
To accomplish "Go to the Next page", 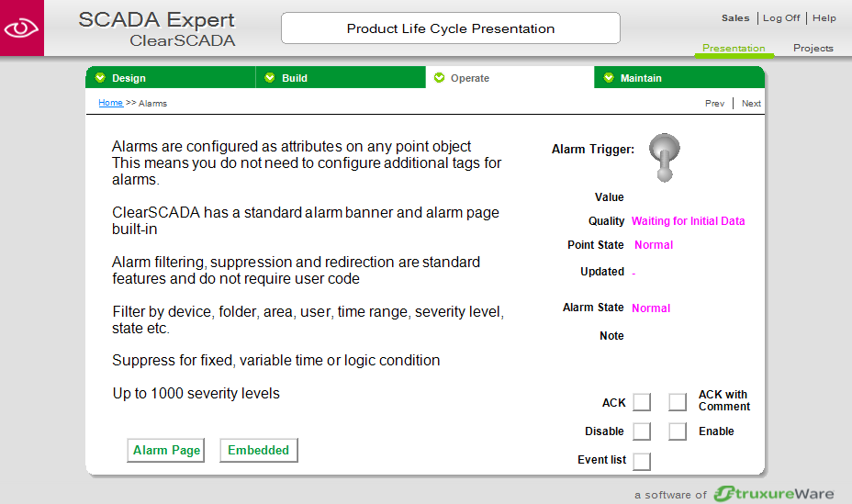I will coord(751,103).
